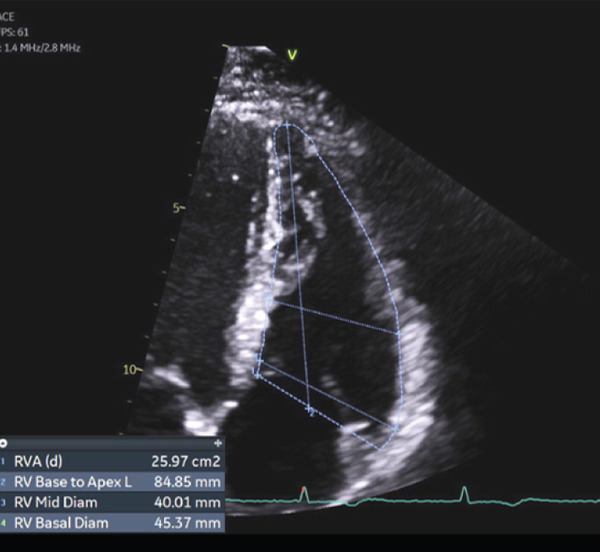The height and width of the screenshot is (552, 600).
Task: Click the second R-wave peak on the ECG
Action: click(x=464, y=488)
